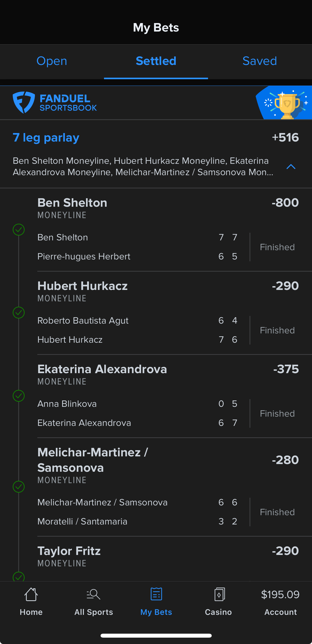The image size is (312, 644).
Task: Tap the My Bets betslip icon
Action: [156, 594]
